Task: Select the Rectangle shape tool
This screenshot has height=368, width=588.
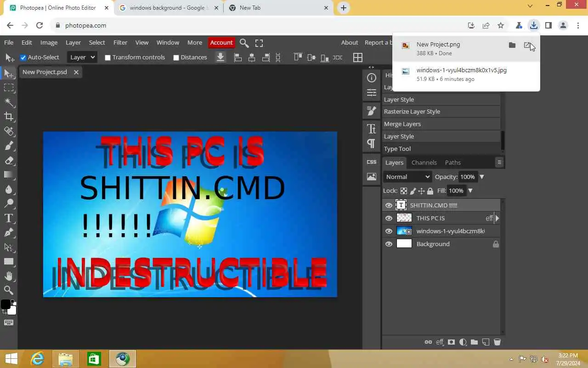Action: tap(9, 262)
